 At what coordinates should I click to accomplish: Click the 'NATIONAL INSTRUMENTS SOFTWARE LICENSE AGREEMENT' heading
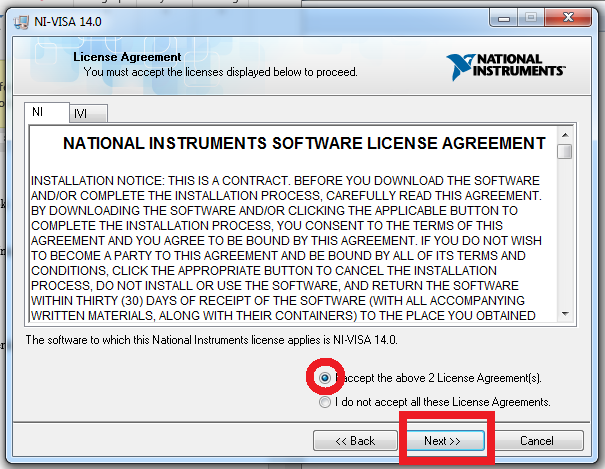(304, 143)
